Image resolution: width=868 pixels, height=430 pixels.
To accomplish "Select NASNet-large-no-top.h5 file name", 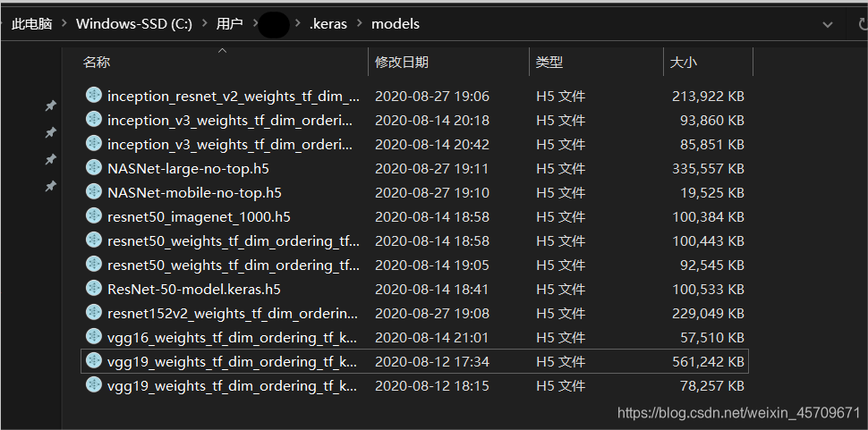I will click(188, 169).
